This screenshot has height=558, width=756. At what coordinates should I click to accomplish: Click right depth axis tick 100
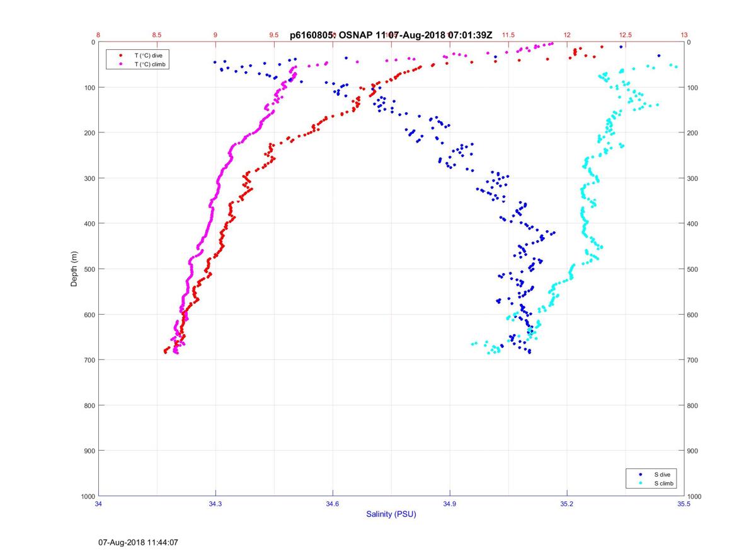click(x=694, y=88)
